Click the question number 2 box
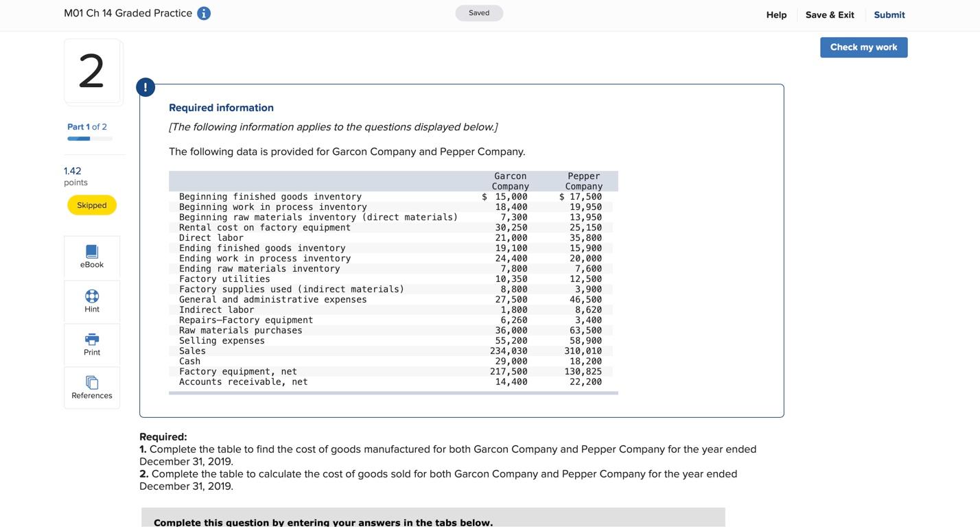980x529 pixels. tap(92, 71)
